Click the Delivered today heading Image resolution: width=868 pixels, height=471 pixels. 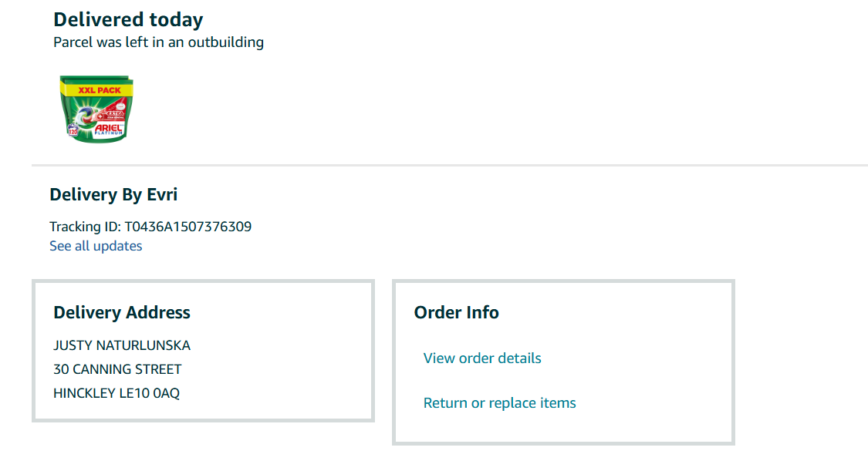(128, 19)
